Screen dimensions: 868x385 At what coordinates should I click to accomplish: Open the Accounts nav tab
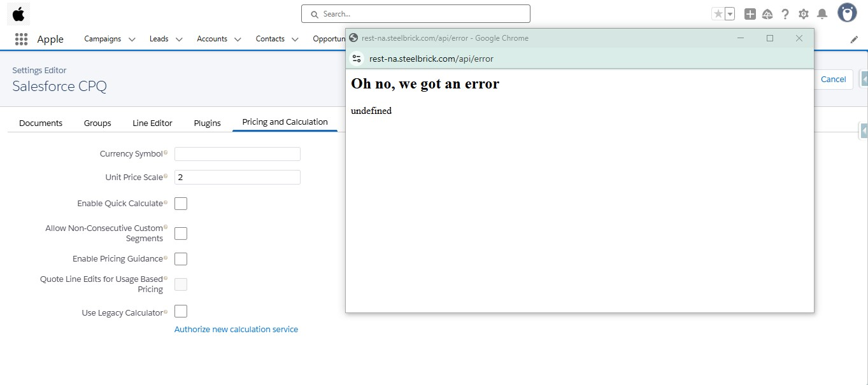(x=212, y=39)
